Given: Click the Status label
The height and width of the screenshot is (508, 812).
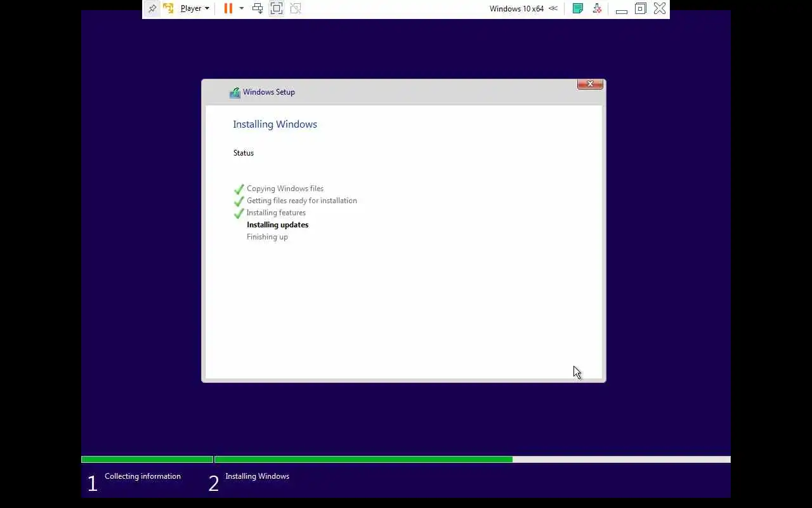Looking at the screenshot, I should (244, 153).
